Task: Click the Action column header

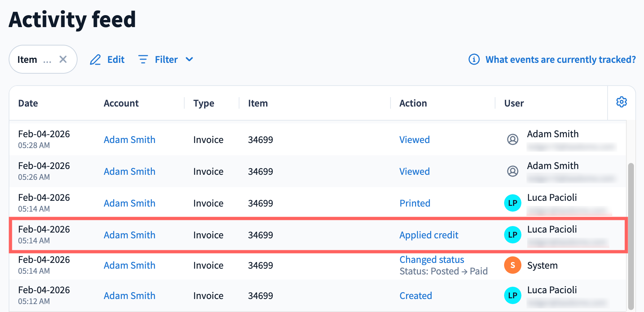Action: [413, 103]
